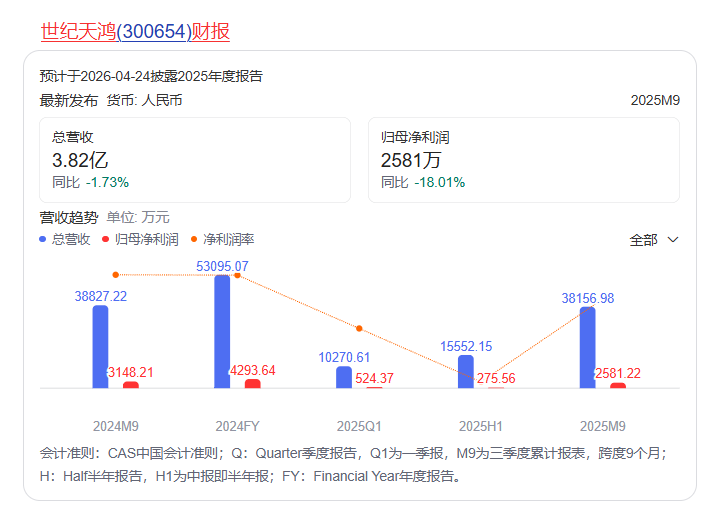The height and width of the screenshot is (505, 722).
Task: Select the orange 2024M9 profit margin point
Action: (x=116, y=274)
